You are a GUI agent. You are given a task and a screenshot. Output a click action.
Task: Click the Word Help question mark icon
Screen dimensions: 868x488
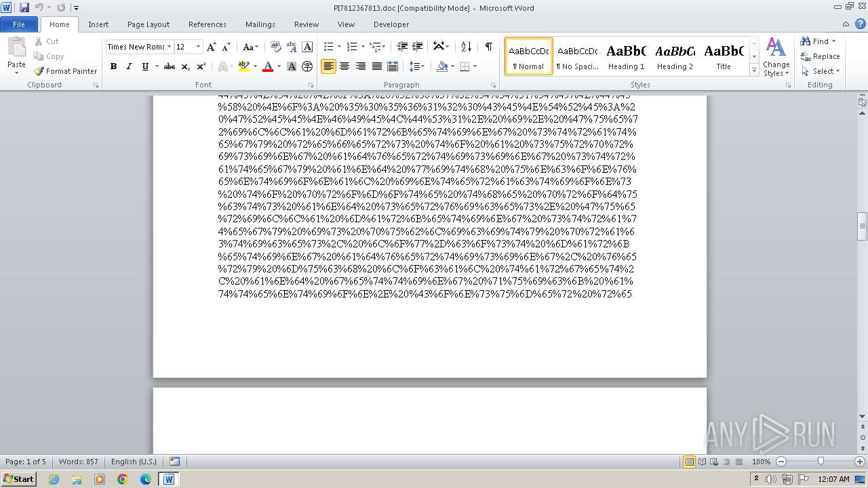coord(859,24)
